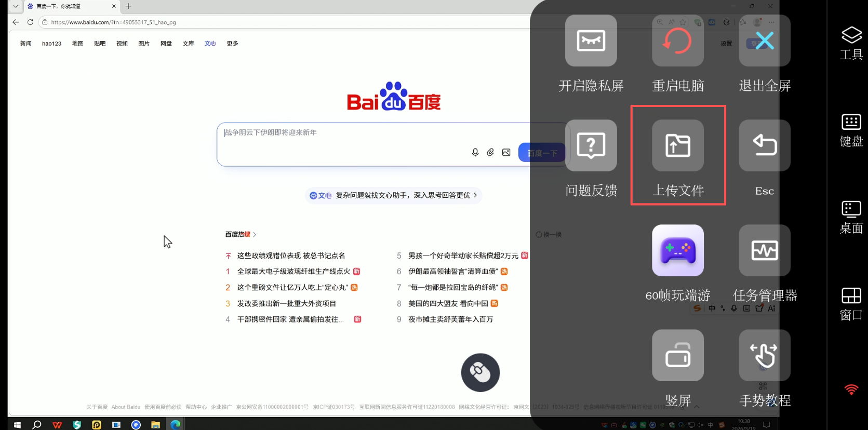Open About Baidu footer link
Screen dimensions: 868x430
[x=126, y=407]
